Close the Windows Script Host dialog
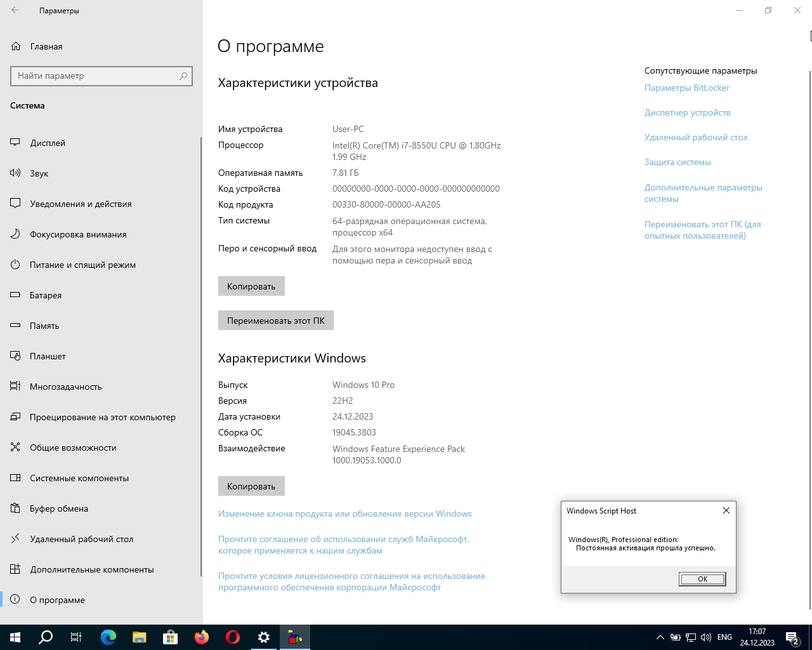 point(726,510)
